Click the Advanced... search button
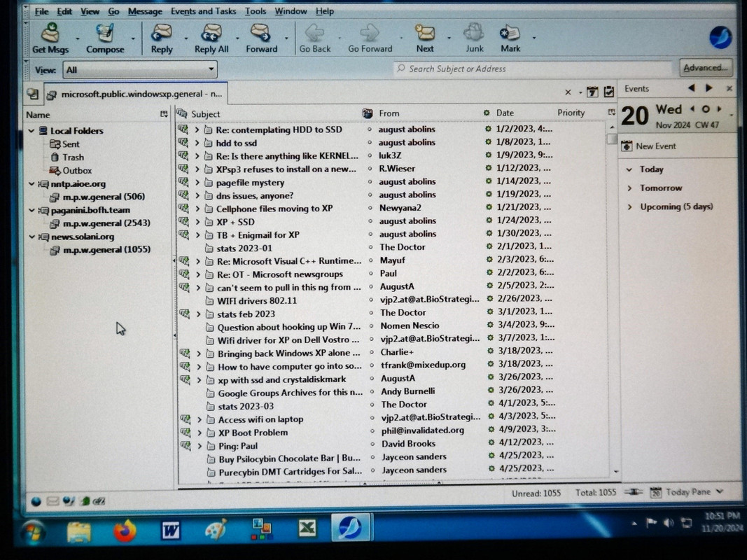This screenshot has width=747, height=560. coord(706,68)
